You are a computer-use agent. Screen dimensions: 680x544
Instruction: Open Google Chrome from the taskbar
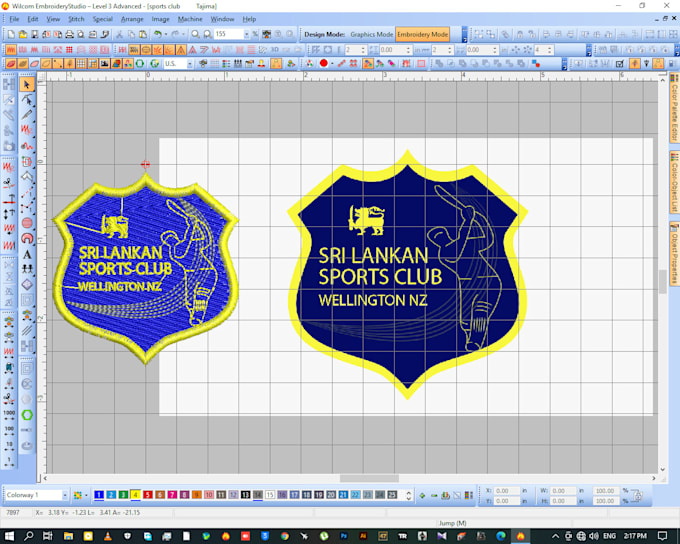click(284, 536)
